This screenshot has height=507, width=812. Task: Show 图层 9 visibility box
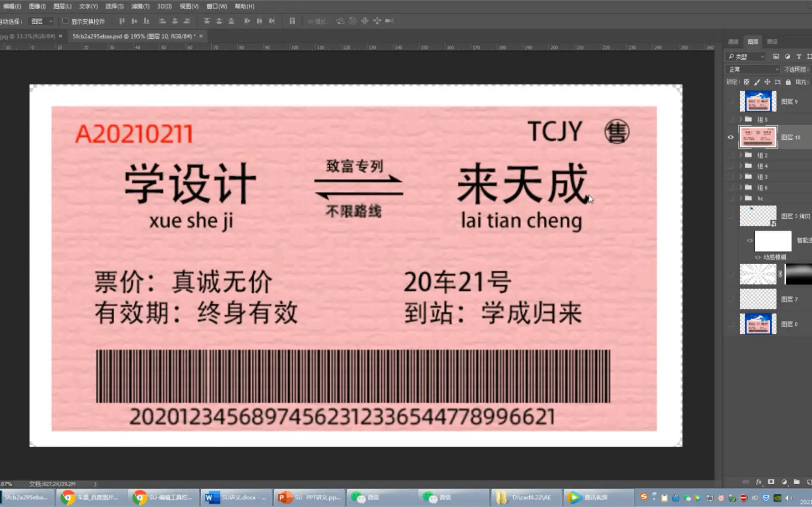coord(730,102)
